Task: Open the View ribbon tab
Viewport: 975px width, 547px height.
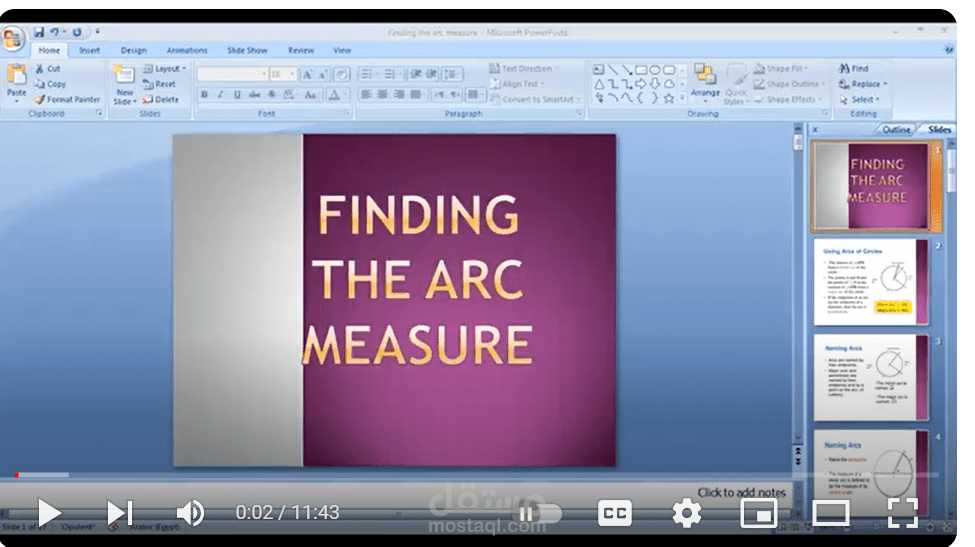Action: (342, 50)
